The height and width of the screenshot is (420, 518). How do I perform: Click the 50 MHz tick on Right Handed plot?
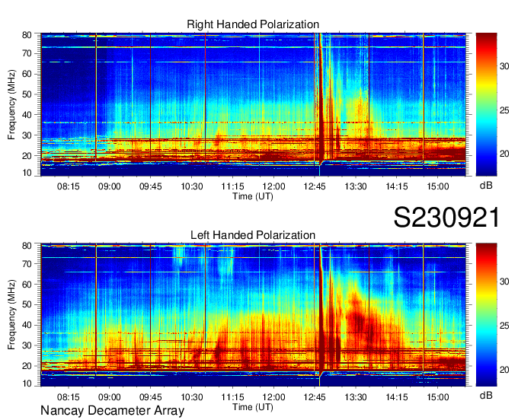(27, 94)
